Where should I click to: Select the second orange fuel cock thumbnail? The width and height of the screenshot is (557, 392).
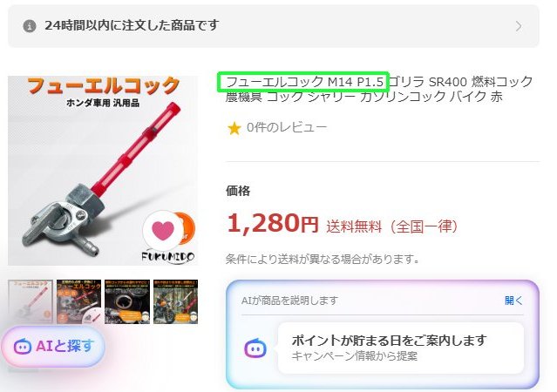point(78,301)
